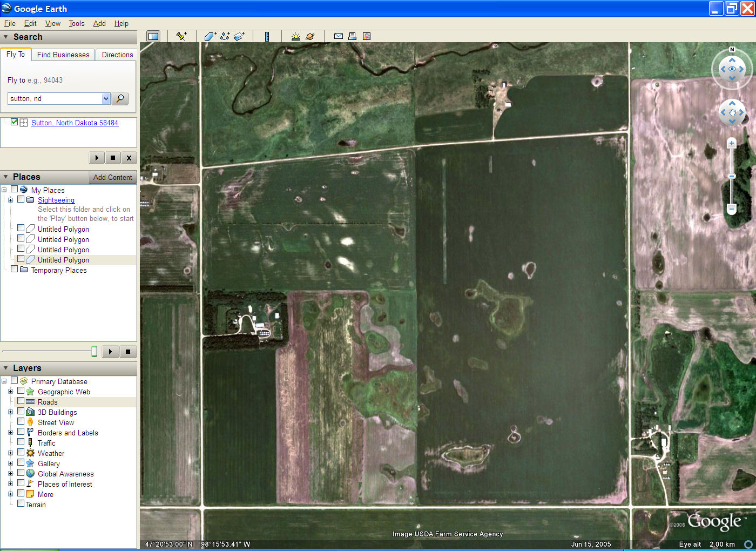Click the Fly to search input field
This screenshot has width=756, height=551.
click(55, 98)
